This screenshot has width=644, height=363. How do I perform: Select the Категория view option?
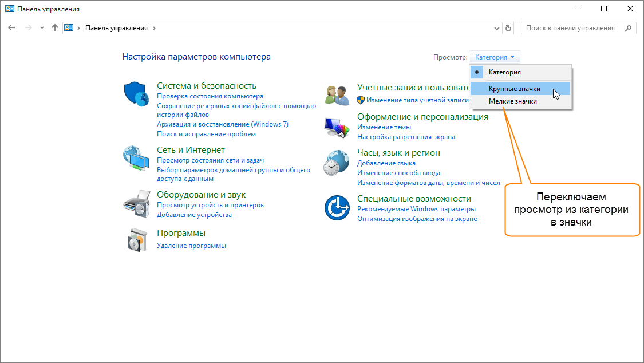504,73
